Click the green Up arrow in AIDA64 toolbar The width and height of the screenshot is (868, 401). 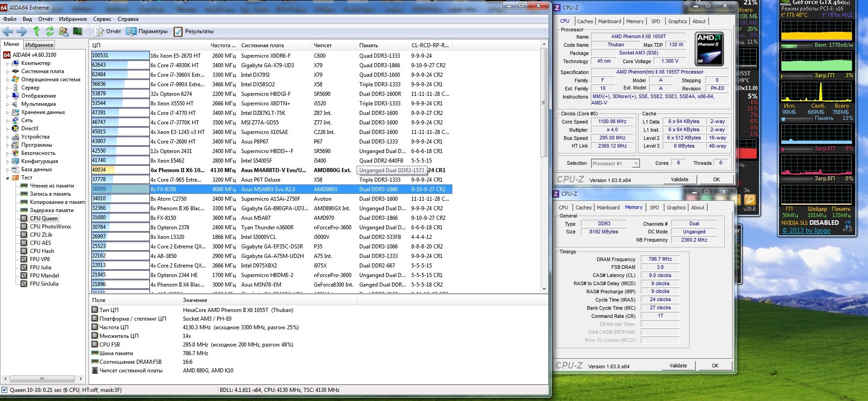pos(36,31)
